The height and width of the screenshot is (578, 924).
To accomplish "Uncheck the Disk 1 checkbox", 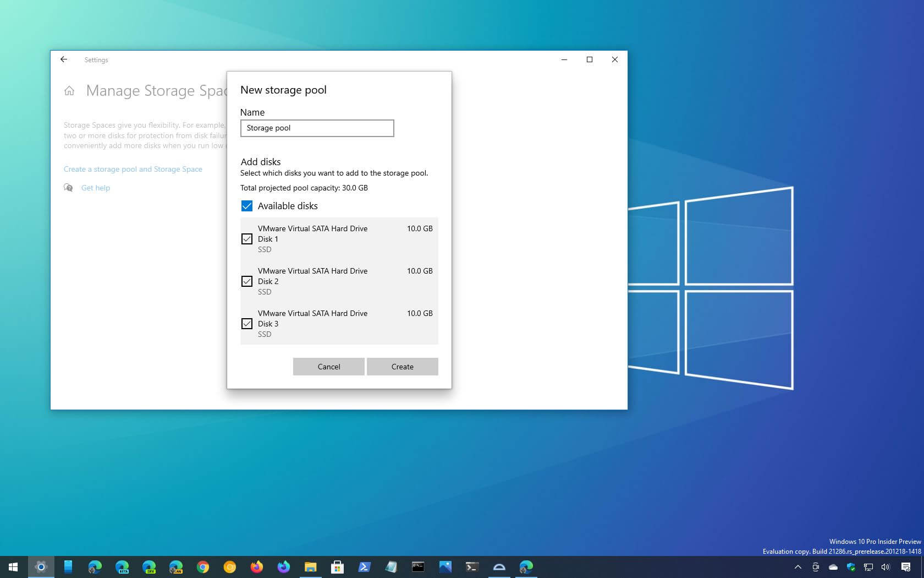I will click(247, 239).
